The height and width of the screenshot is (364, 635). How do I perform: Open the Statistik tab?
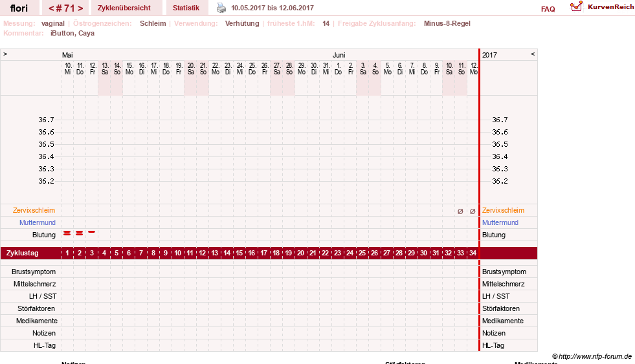[186, 8]
